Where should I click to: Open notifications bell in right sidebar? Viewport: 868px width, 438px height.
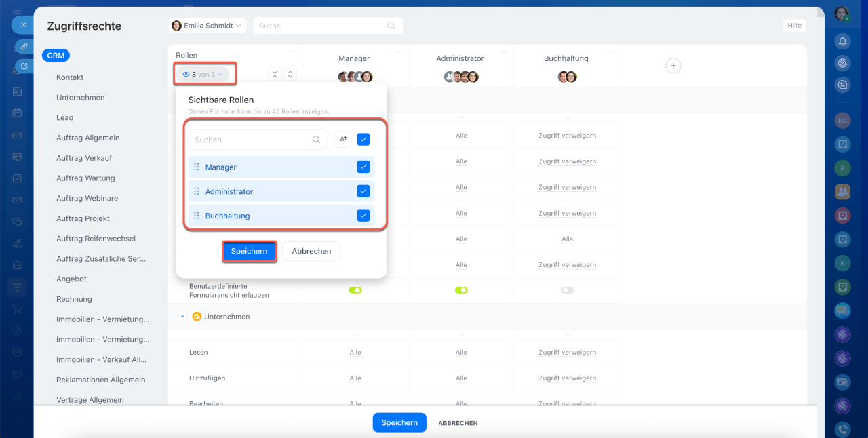(842, 41)
